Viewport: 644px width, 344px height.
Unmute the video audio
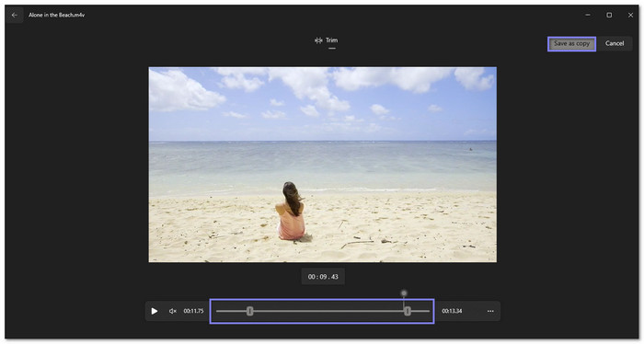[173, 311]
